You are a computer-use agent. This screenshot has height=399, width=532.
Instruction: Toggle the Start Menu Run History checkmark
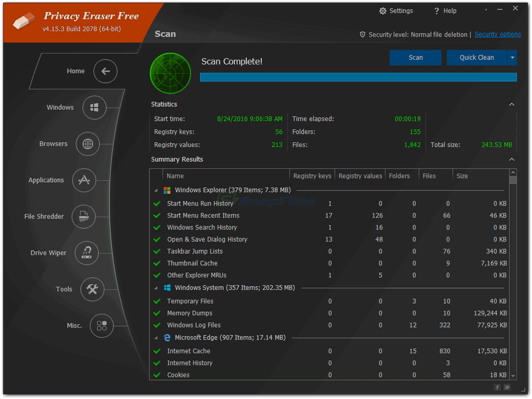pyautogui.click(x=157, y=204)
